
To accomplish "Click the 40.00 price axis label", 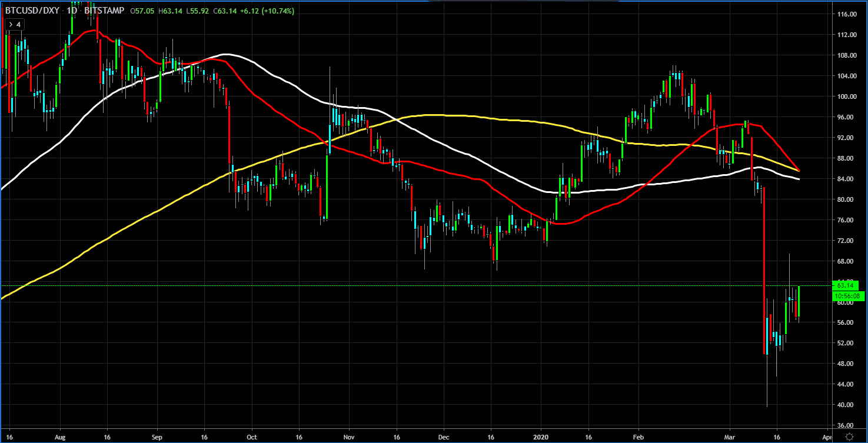I will 846,405.
